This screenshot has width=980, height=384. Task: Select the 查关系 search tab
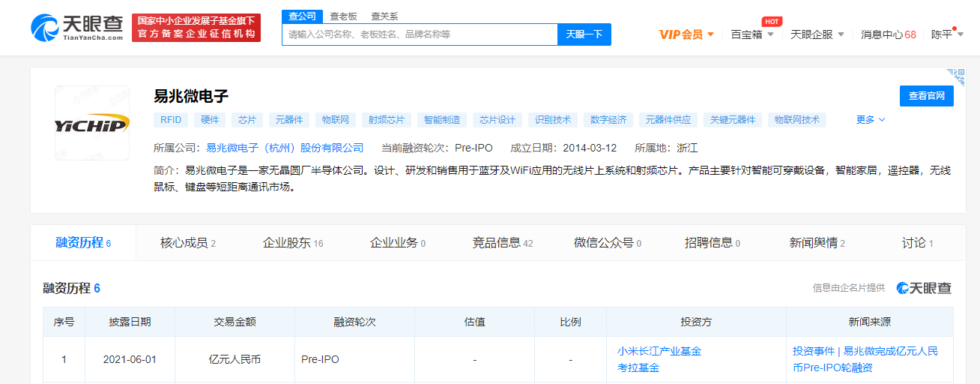click(x=384, y=16)
